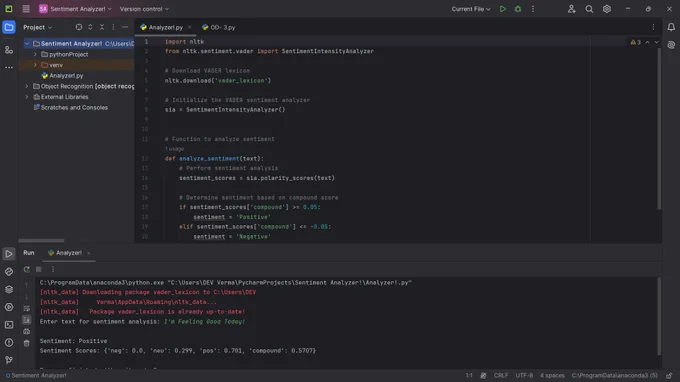Open Project view mode dropdown
The image size is (680, 382).
[x=38, y=27]
